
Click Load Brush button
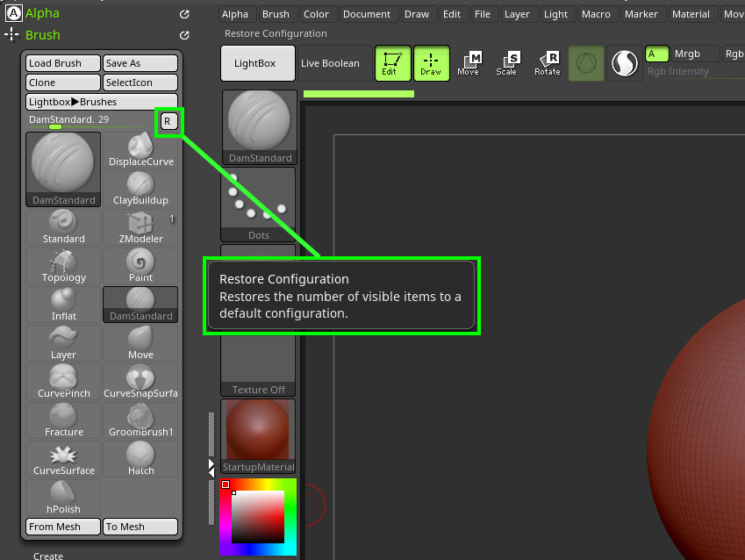pyautogui.click(x=63, y=63)
